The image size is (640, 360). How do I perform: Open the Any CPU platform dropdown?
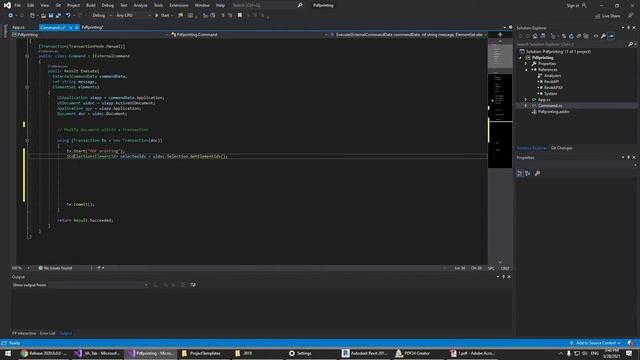click(x=133, y=16)
